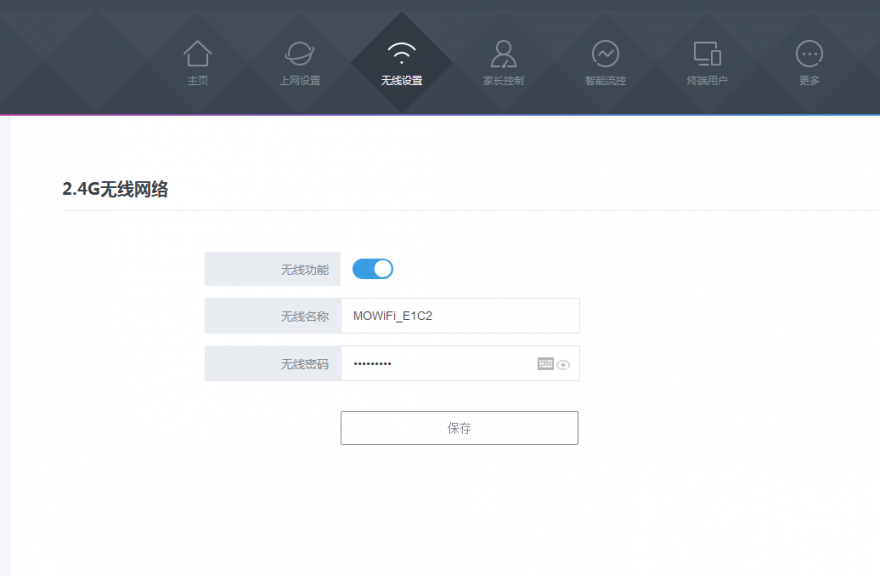Open Parental control person icon

point(503,53)
